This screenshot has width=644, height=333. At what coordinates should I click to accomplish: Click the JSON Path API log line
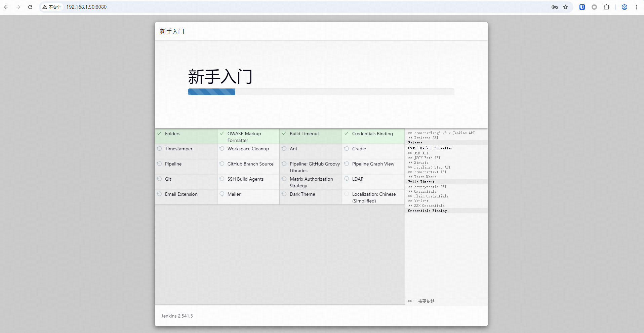pos(424,158)
